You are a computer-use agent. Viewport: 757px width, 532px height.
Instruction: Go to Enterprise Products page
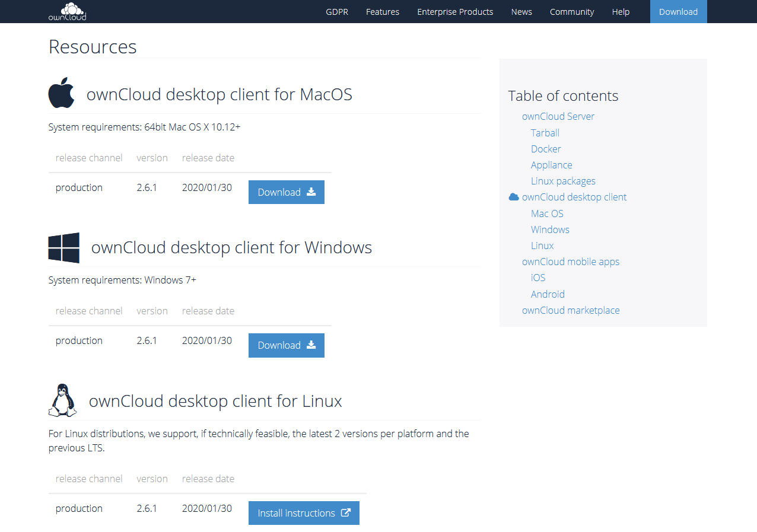[x=455, y=12]
